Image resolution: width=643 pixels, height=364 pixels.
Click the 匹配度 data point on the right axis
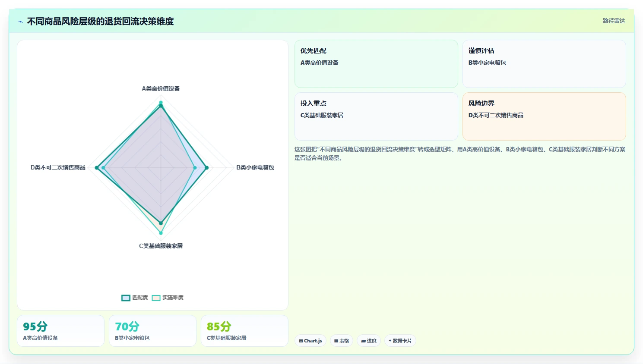pyautogui.click(x=206, y=168)
